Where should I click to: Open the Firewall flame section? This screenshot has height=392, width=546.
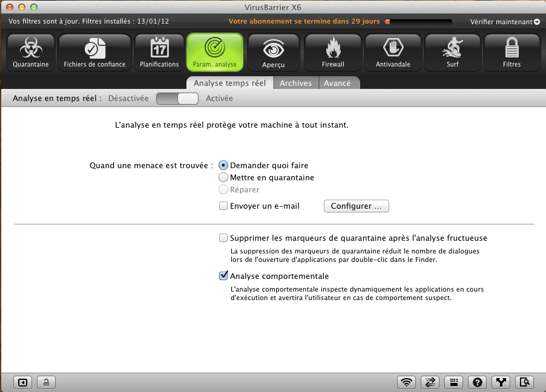(333, 53)
